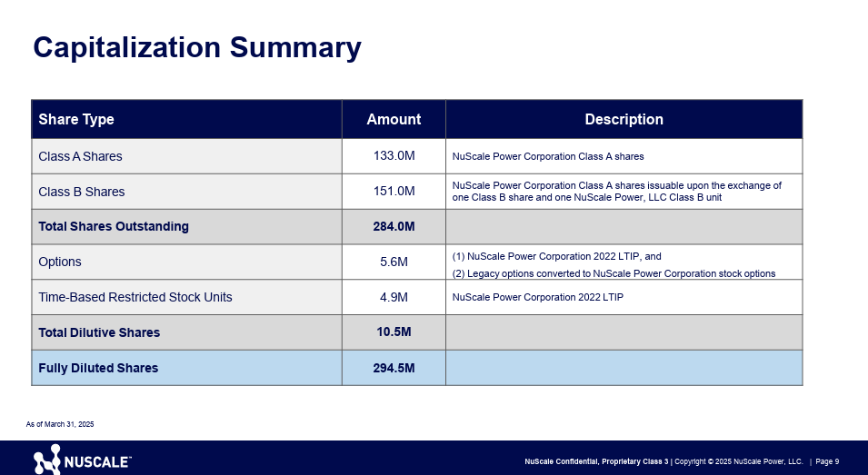This screenshot has width=868, height=475.
Task: Select the 10.5M amount cell
Action: 394,332
